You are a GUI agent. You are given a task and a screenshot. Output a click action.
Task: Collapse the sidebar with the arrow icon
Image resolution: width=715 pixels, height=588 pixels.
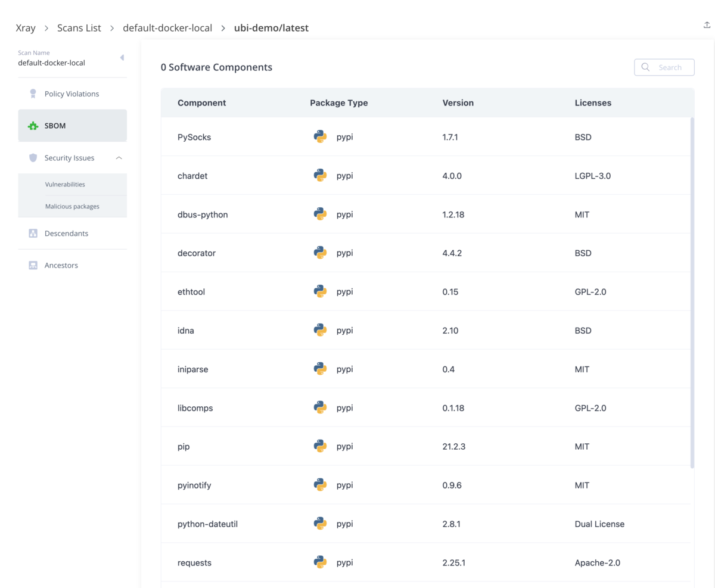pyautogui.click(x=122, y=58)
